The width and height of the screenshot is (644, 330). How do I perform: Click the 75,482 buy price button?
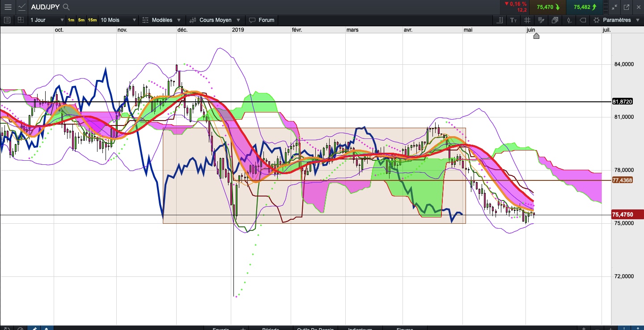[585, 7]
